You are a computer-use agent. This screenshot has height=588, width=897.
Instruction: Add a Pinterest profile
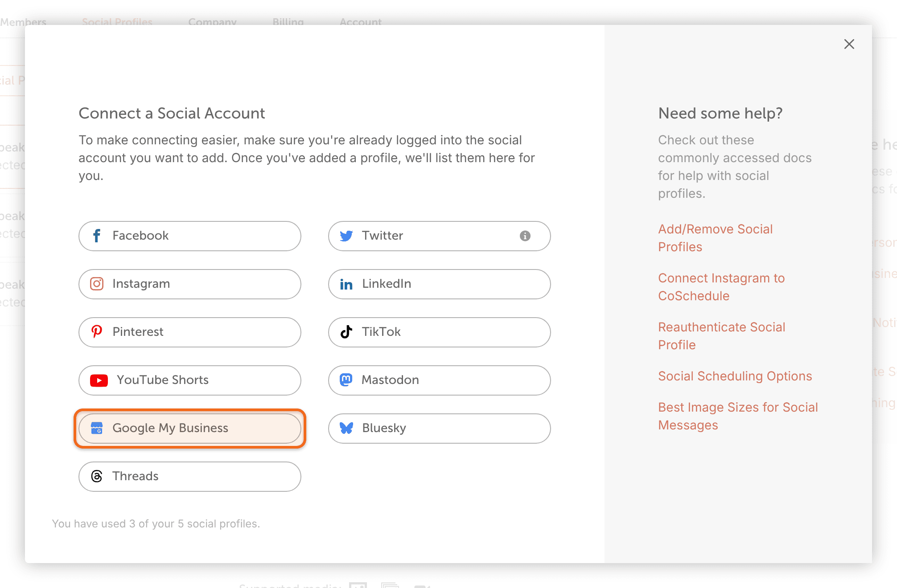(190, 332)
